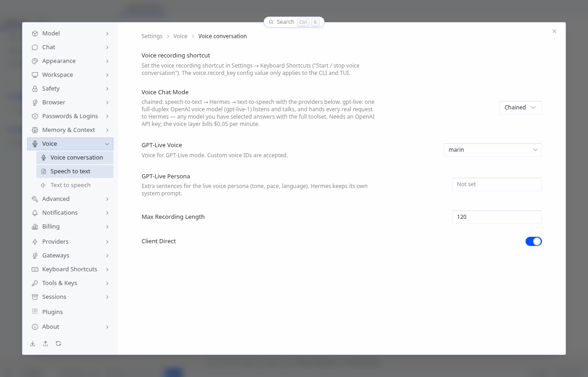Screen dimensions: 588x377
Task: Focus the Search box at top
Action: coord(294,22)
